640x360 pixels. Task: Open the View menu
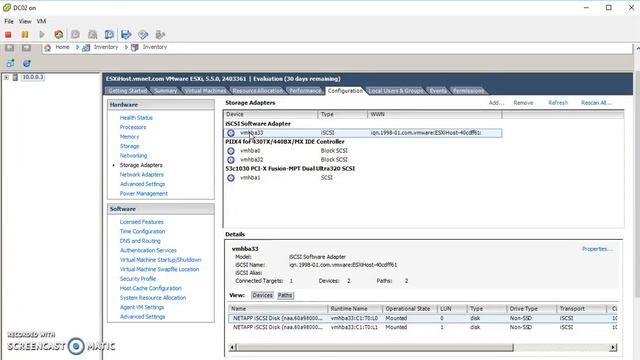tap(25, 21)
